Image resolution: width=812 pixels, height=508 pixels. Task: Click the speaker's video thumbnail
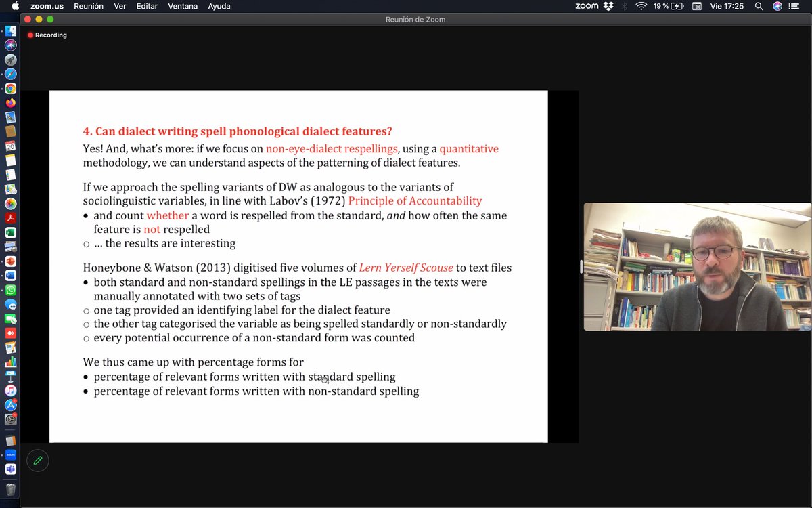coord(698,266)
